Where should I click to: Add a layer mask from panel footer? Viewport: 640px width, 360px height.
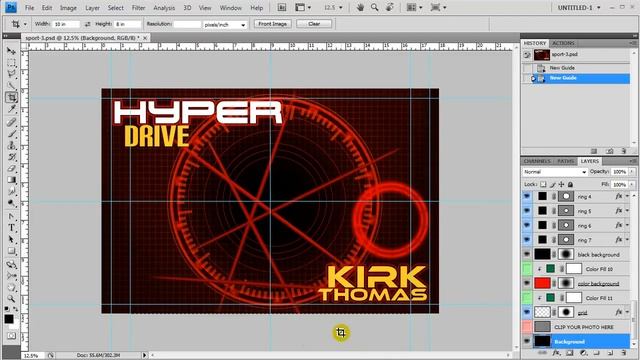[569, 353]
